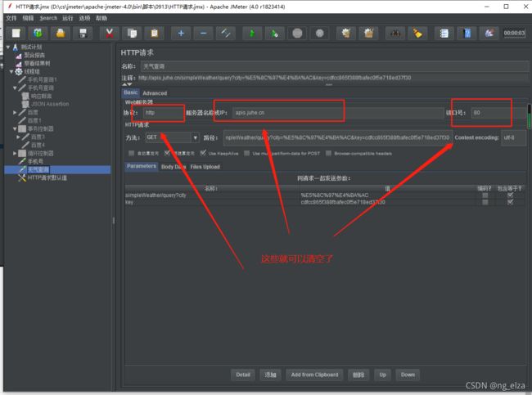
Task: Open the Search menu
Action: 48,18
